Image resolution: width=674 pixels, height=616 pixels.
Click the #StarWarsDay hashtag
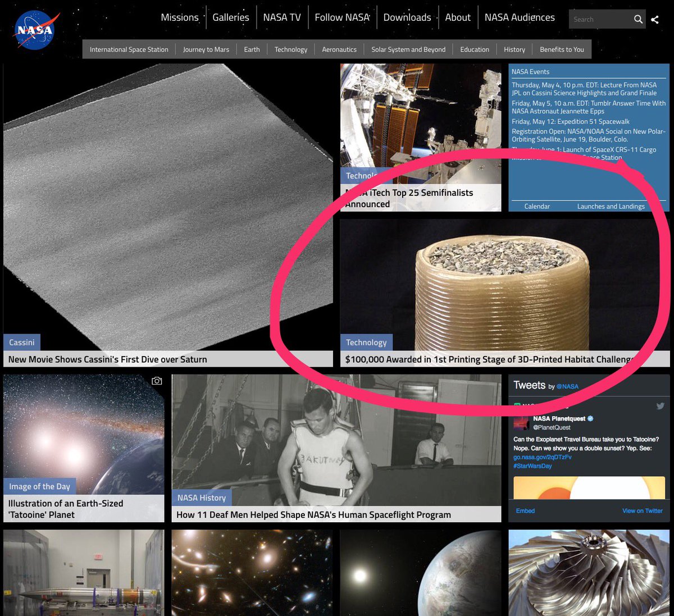coord(532,466)
